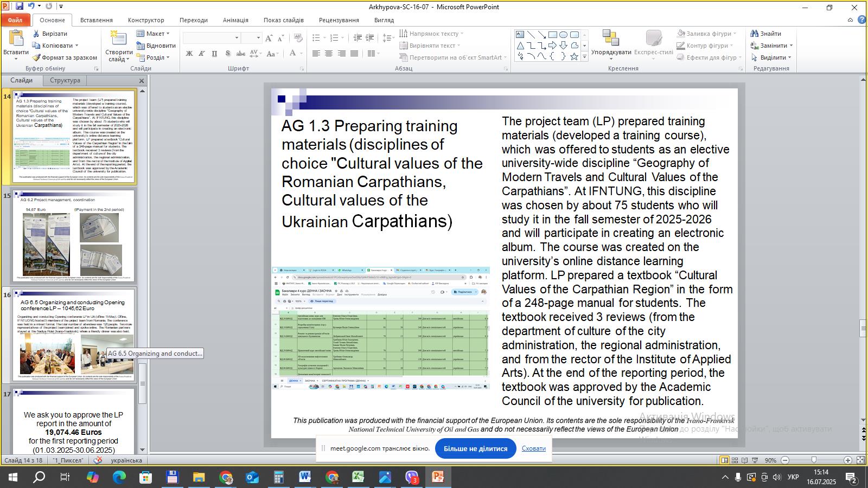The height and width of the screenshot is (488, 868).
Task: Save the presentation via Quick Access icon
Action: point(19,7)
